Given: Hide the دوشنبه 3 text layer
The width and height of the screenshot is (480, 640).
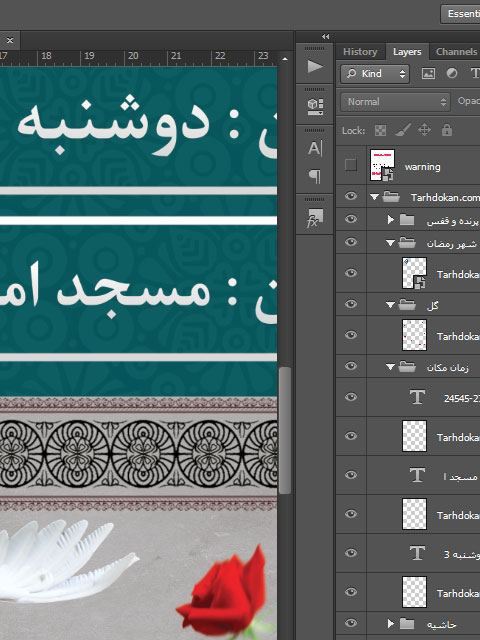Looking at the screenshot, I should (x=351, y=553).
